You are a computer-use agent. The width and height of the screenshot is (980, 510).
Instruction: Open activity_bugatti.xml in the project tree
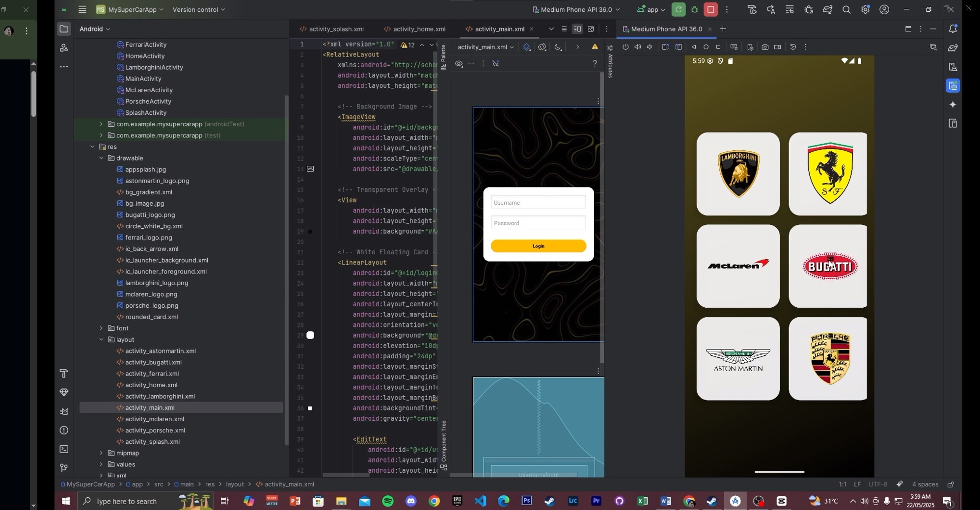(x=153, y=362)
